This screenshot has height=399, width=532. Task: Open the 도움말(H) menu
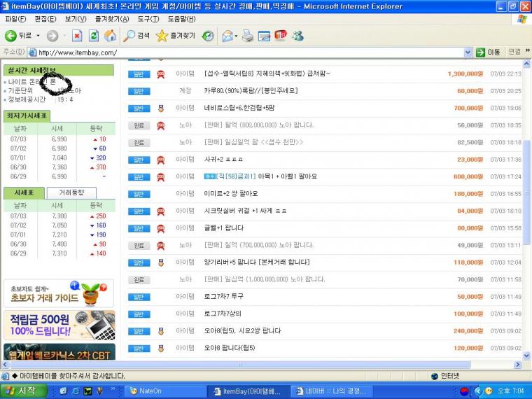point(181,19)
